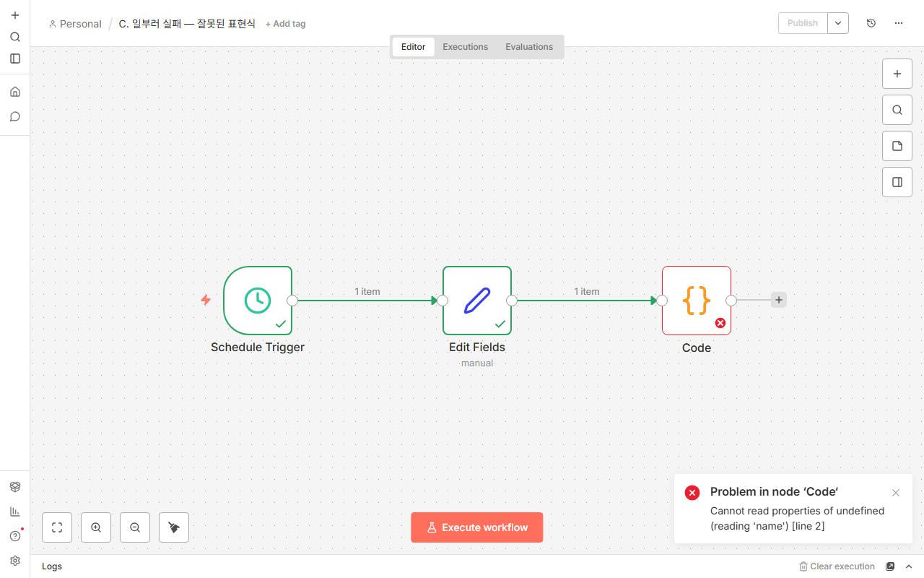Click the Logs label in bottom bar

click(x=52, y=566)
